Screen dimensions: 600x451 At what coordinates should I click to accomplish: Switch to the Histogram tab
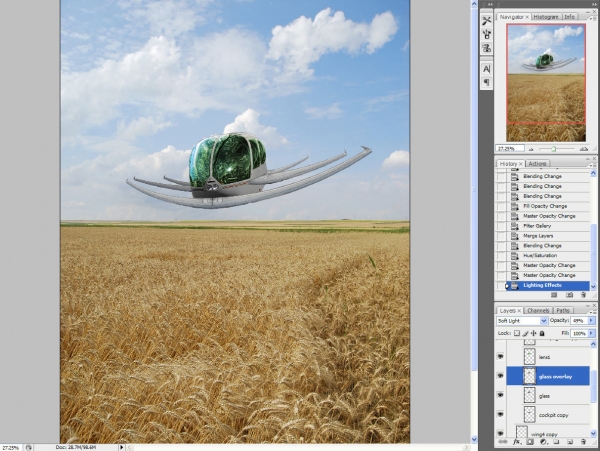pyautogui.click(x=545, y=17)
